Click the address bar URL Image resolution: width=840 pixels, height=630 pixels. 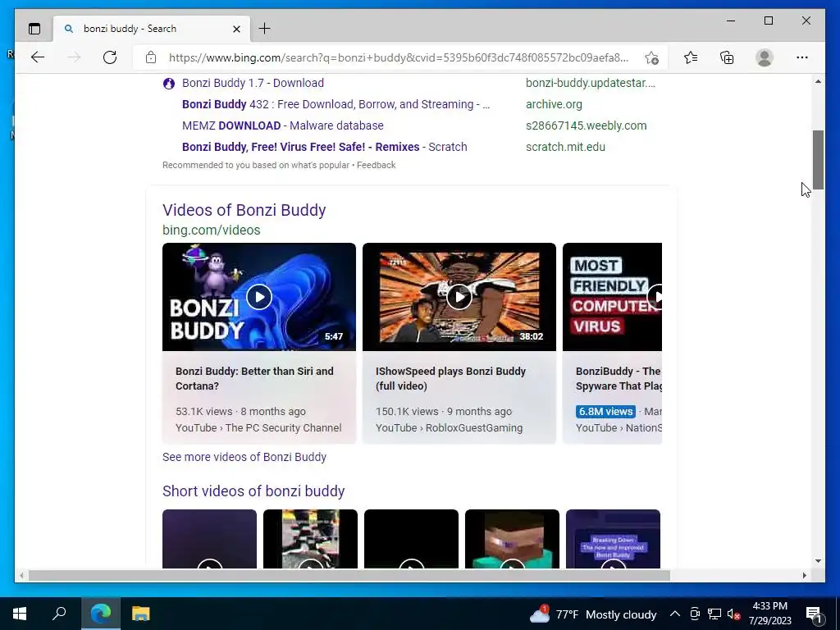399,57
